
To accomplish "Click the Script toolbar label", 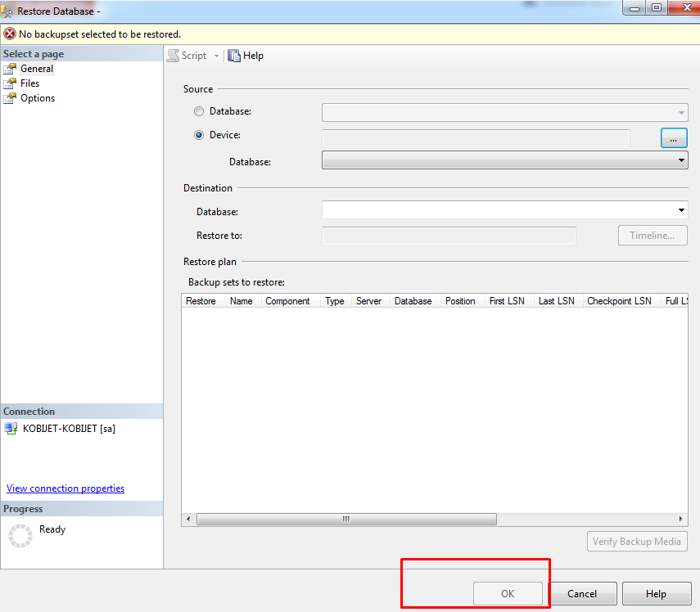I will pyautogui.click(x=194, y=56).
